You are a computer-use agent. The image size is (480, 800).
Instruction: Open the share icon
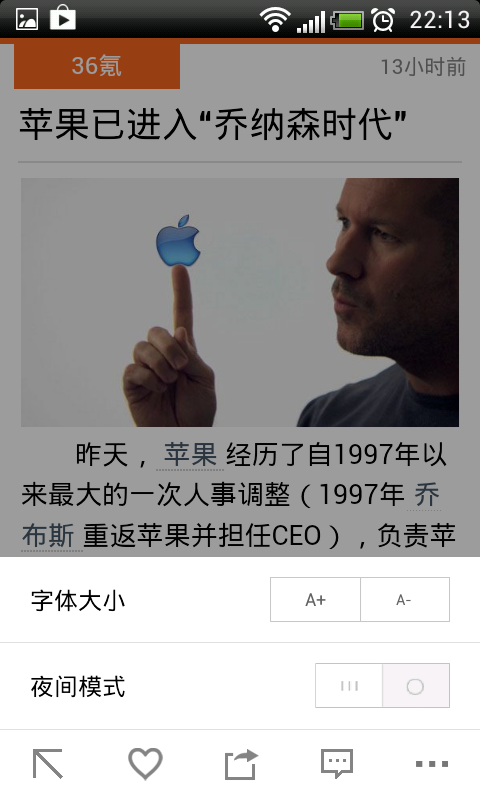(241, 764)
